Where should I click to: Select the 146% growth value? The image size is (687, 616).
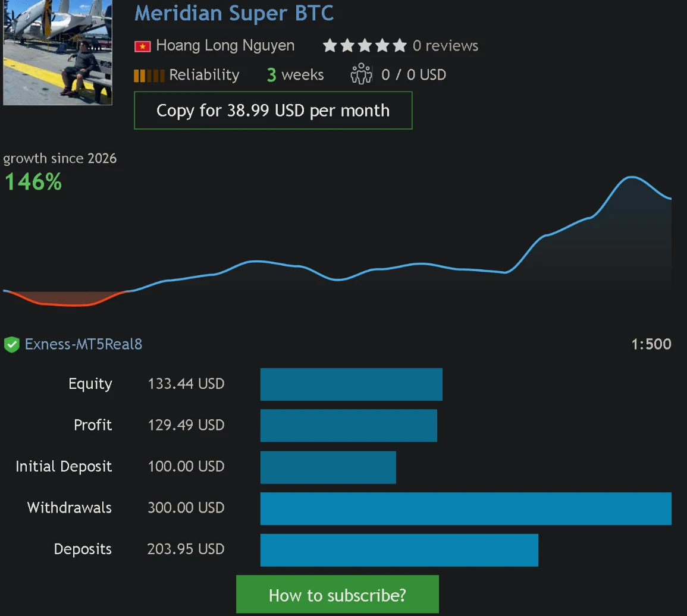[33, 182]
